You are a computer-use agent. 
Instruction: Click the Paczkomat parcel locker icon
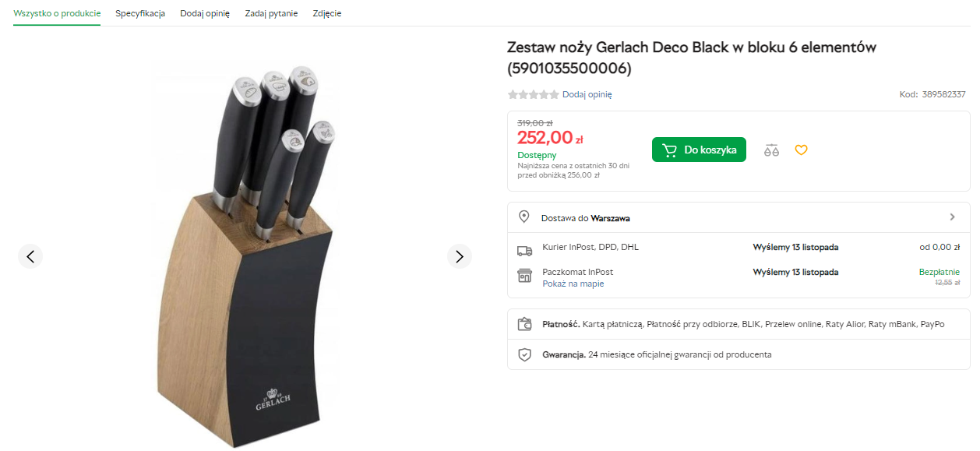[x=524, y=275]
